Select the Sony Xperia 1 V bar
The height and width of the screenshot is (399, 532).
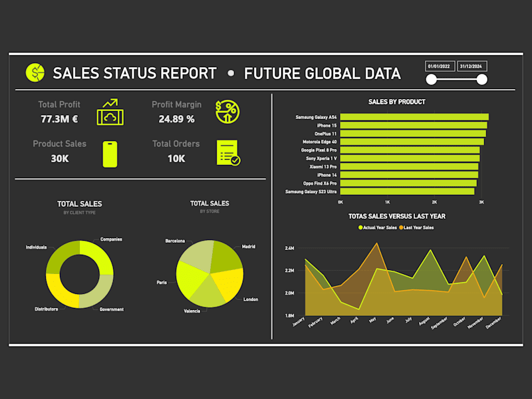410,158
